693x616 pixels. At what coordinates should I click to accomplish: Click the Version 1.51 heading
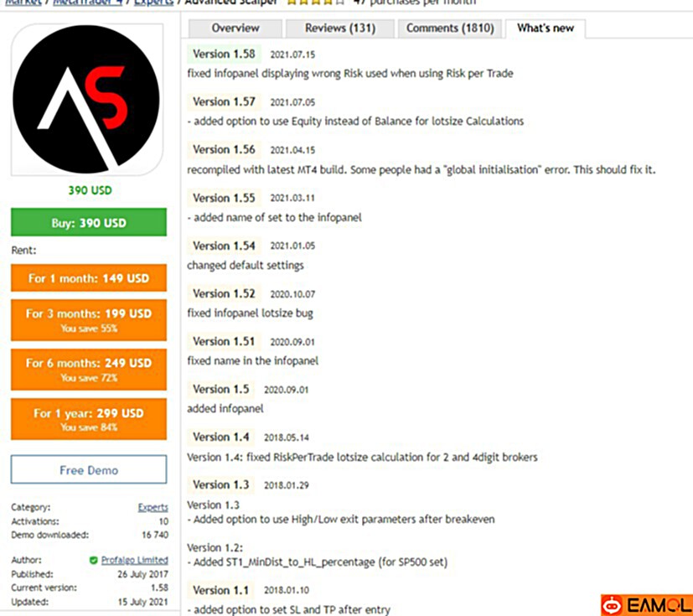click(x=224, y=341)
